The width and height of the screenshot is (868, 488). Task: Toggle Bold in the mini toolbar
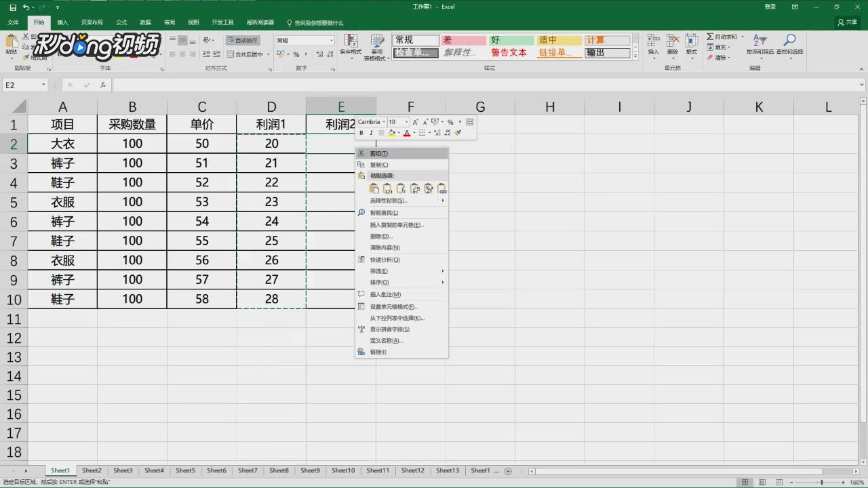[x=361, y=133]
